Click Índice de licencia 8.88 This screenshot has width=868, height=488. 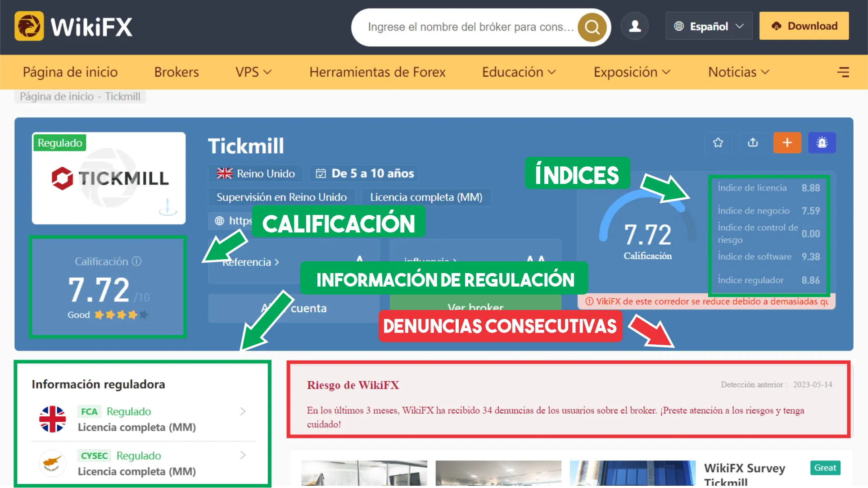[x=769, y=188]
